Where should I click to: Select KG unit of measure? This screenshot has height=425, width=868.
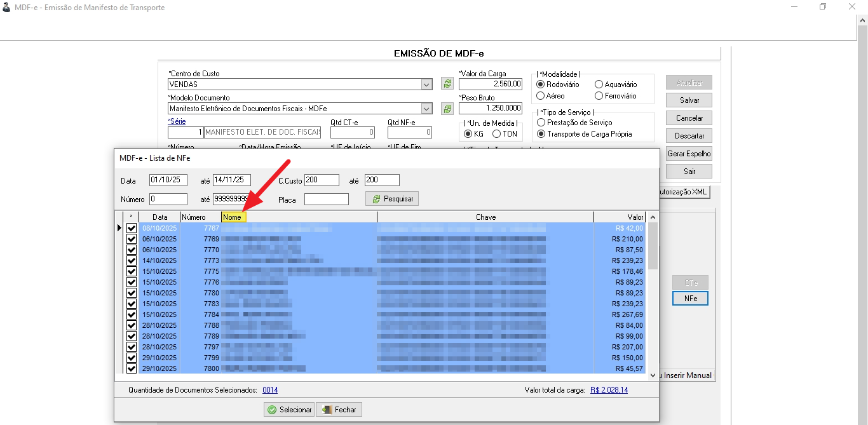click(x=468, y=134)
